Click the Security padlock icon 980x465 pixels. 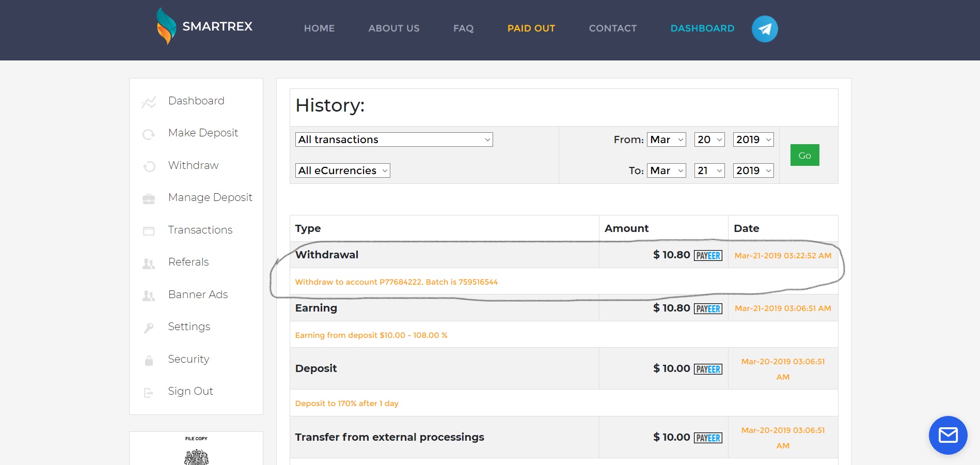(149, 360)
